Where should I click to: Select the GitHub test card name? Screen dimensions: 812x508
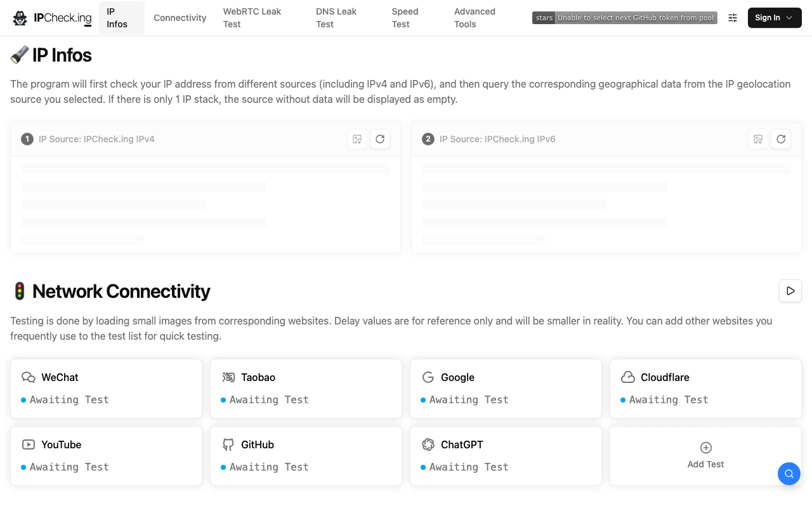(x=258, y=444)
